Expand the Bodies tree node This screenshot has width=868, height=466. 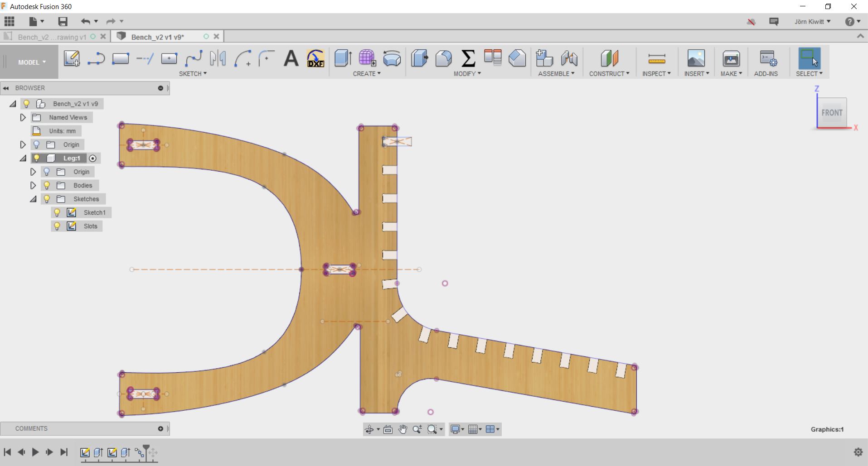click(33, 185)
